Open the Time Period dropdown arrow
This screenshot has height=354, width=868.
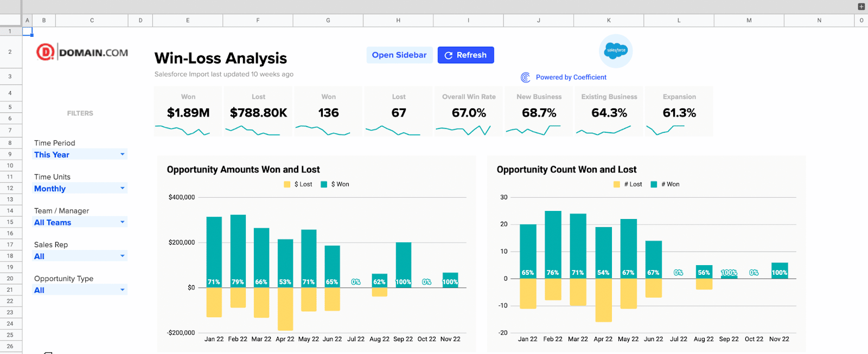point(123,155)
